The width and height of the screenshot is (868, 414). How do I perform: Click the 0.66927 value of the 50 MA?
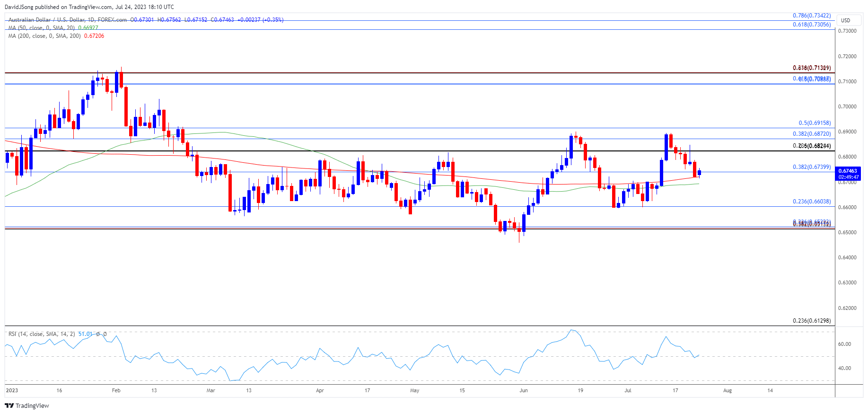click(88, 28)
